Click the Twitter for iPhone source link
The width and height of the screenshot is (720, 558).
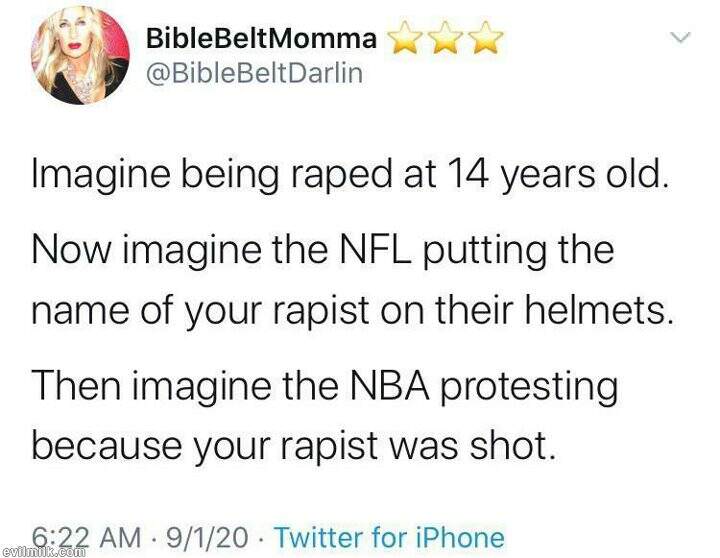[389, 537]
